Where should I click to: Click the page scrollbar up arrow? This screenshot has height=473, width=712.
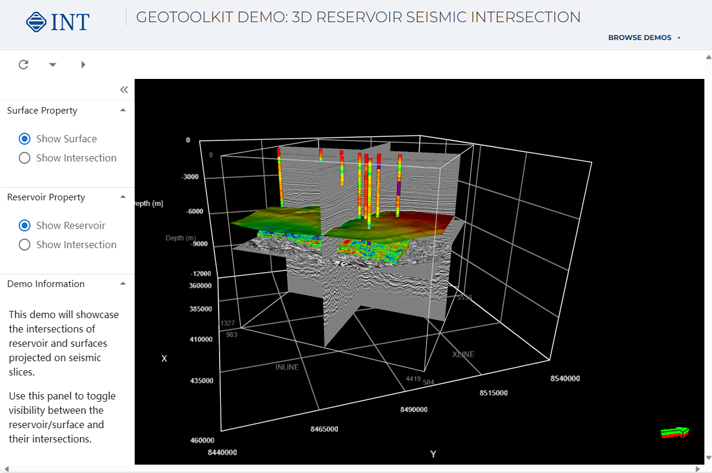pyautogui.click(x=707, y=57)
